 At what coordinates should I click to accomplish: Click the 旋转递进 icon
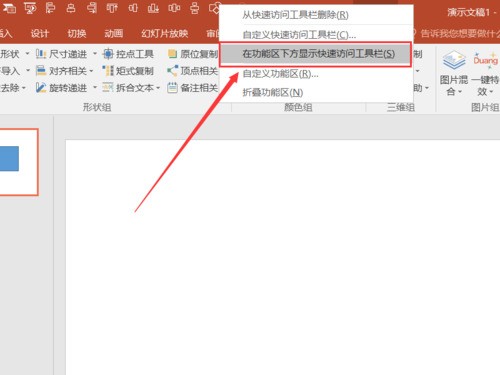[41, 88]
